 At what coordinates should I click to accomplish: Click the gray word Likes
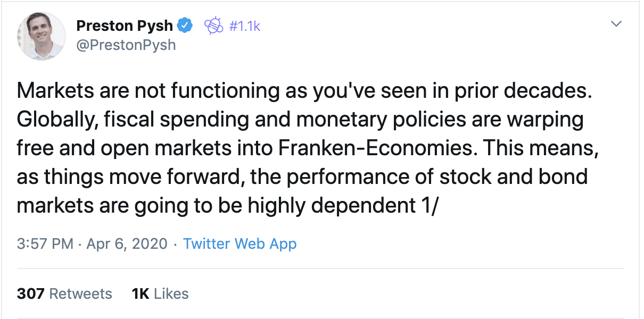(171, 293)
